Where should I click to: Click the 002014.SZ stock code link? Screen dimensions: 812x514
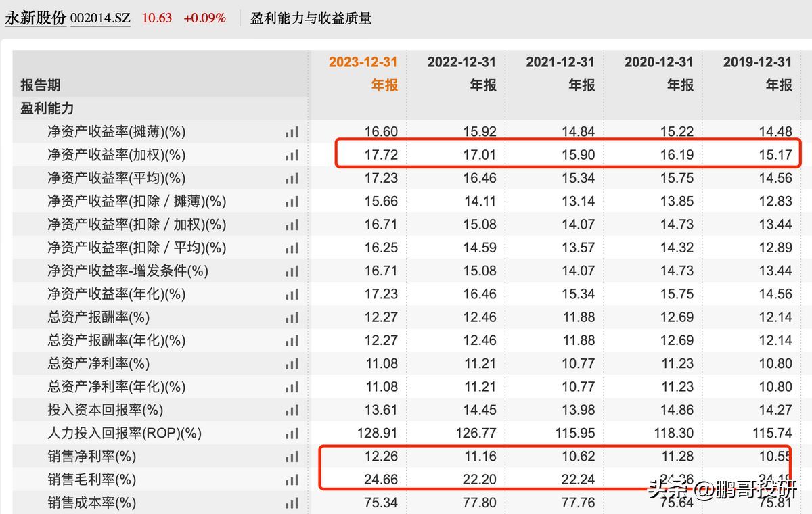[101, 18]
